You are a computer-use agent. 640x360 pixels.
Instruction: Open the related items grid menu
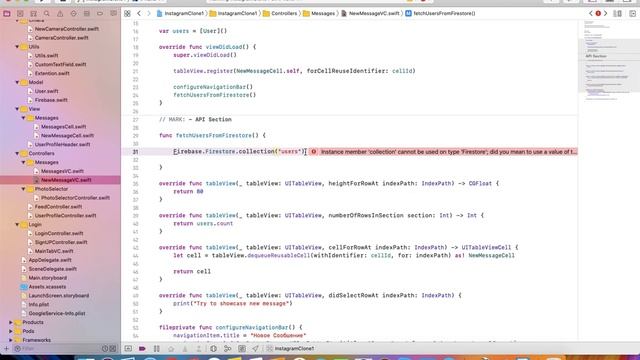point(127,13)
